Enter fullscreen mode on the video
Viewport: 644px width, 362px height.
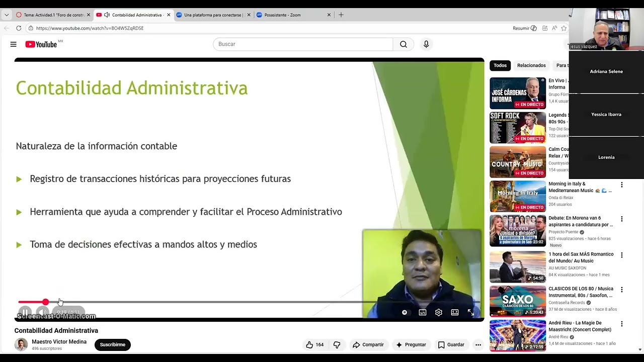(x=471, y=312)
